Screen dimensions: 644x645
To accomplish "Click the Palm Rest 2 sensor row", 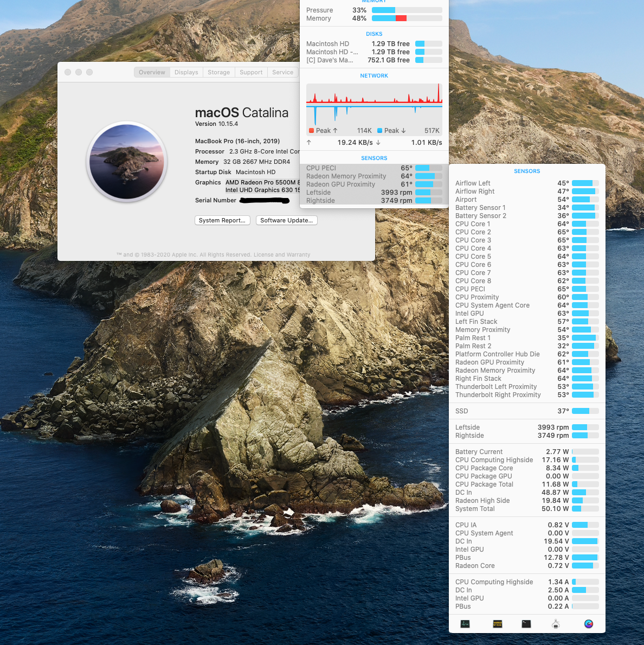I will click(x=527, y=346).
